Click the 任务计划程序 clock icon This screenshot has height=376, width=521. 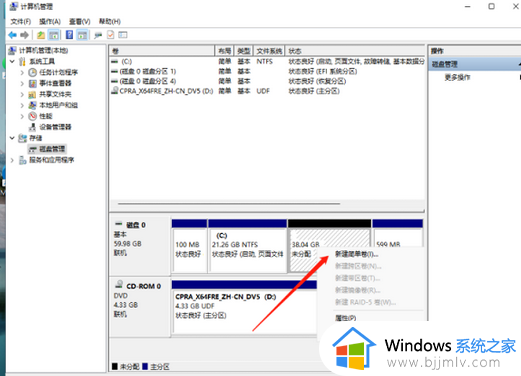[x=32, y=72]
